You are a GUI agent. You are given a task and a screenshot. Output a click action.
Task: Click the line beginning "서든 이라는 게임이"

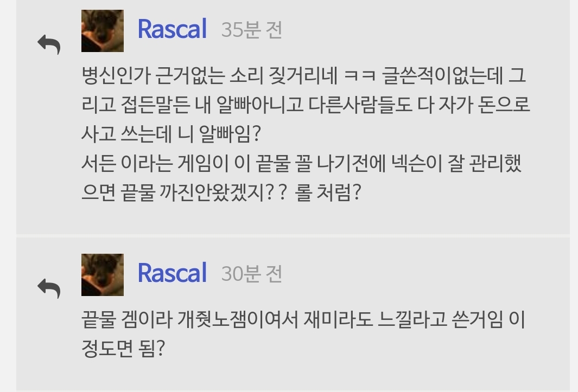click(x=301, y=163)
